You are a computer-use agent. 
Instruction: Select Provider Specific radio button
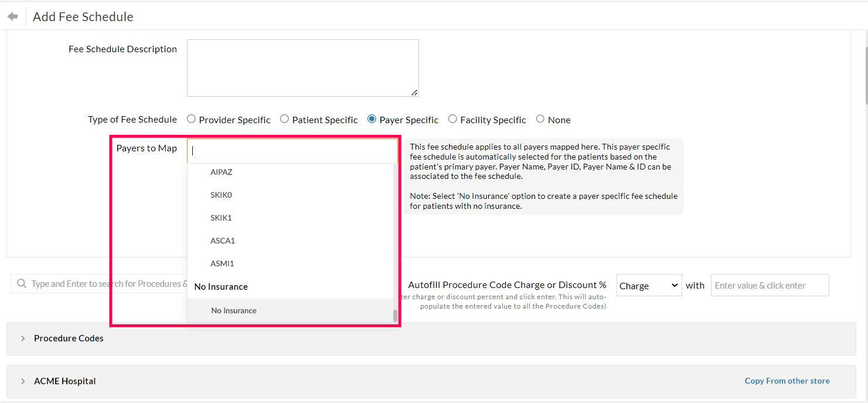[191, 119]
